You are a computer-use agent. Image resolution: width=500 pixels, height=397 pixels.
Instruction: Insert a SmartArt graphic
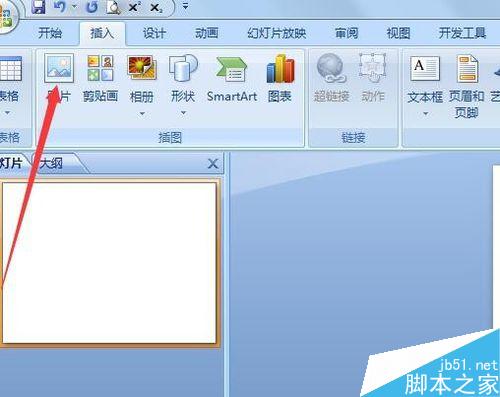tap(232, 79)
